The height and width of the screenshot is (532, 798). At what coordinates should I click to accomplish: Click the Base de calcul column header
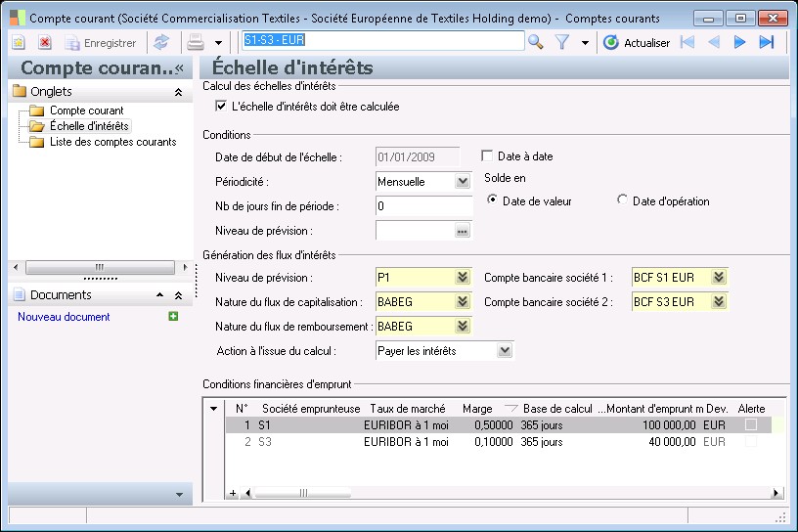point(557,409)
